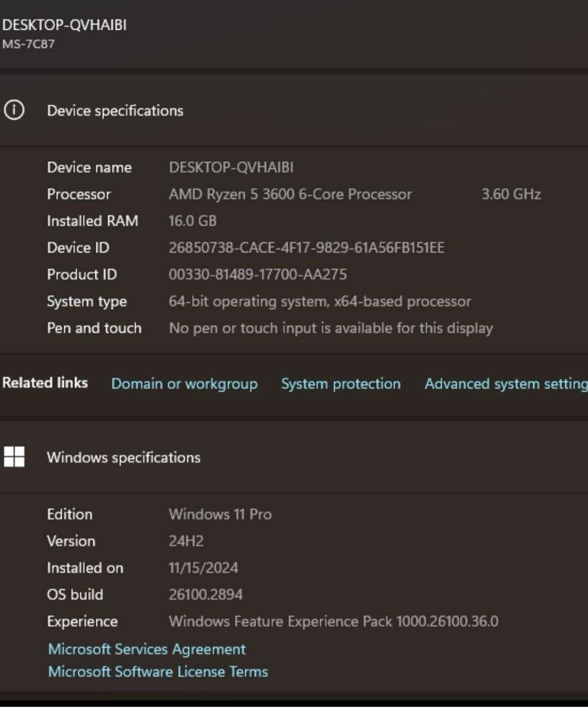Click the Related links section label
Viewport: 588px width, 707px height.
tap(45, 382)
